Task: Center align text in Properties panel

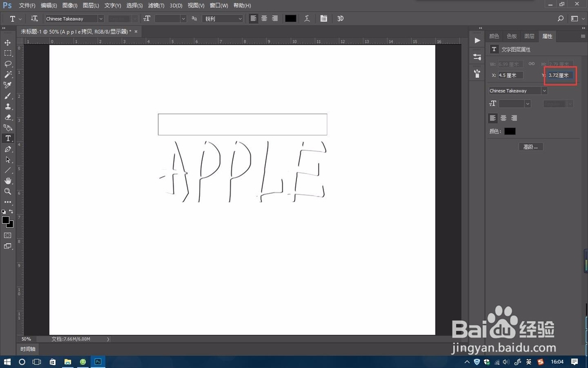Action: 504,118
